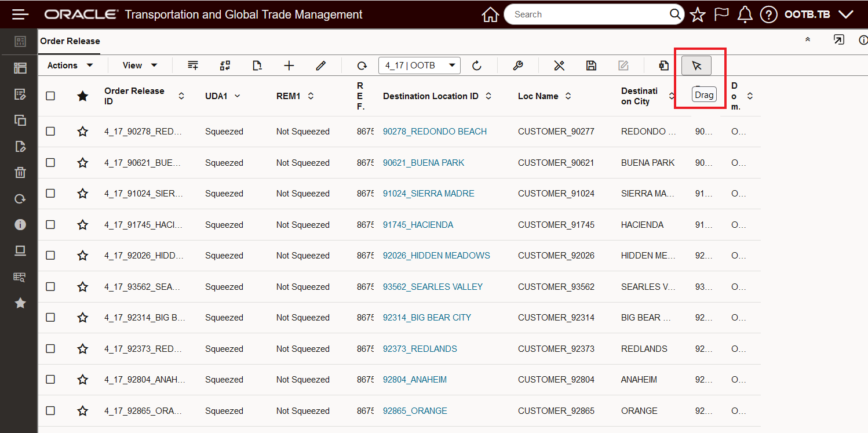Select the CUSTOMER_91745 cell
The width and height of the screenshot is (868, 433).
point(556,225)
